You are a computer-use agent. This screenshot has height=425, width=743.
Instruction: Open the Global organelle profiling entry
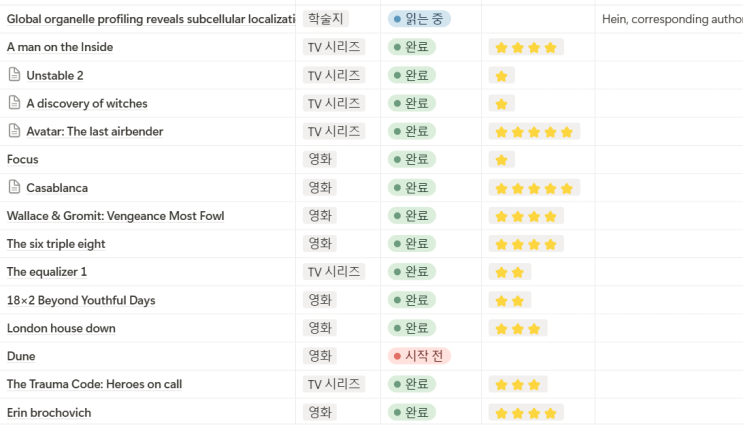click(150, 19)
